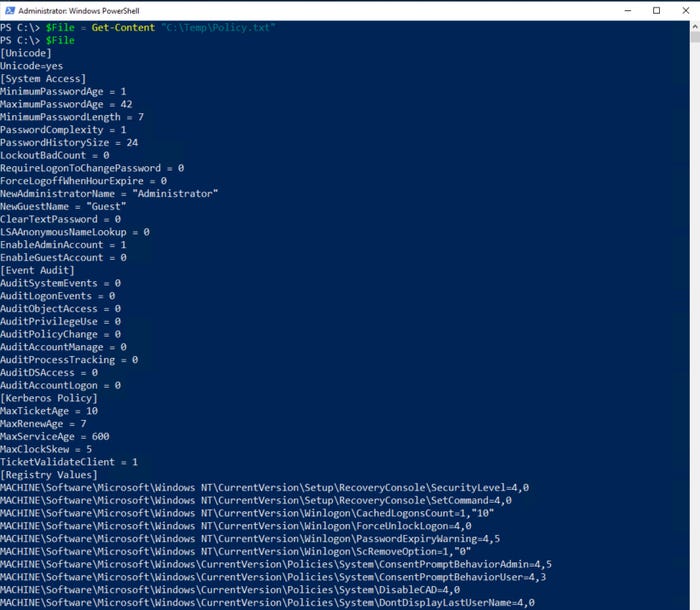
Task: Click the ConsentPromptBehaviorAdmin=4,5 registry line
Action: [x=276, y=564]
